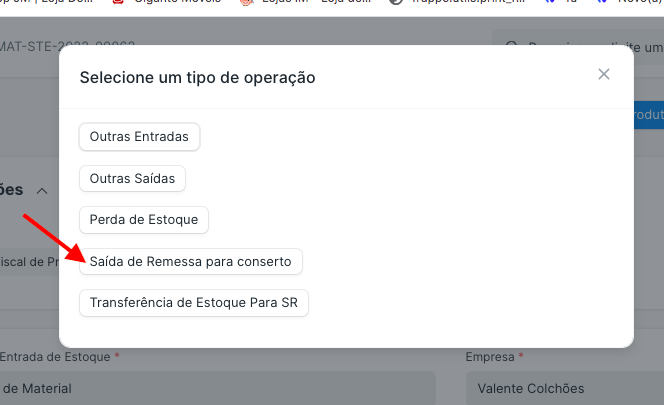Choose Transferência de Estoque Para SR
The image size is (664, 405).
tap(193, 303)
